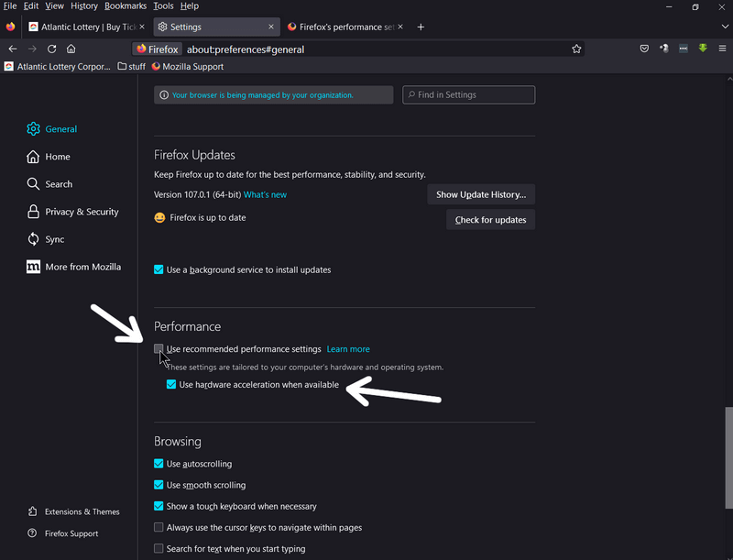The height and width of the screenshot is (560, 733).
Task: Click the forward navigation arrow
Action: pos(32,49)
